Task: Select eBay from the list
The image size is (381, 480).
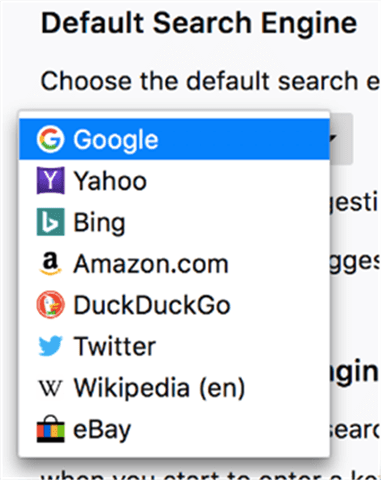Action: [174, 429]
